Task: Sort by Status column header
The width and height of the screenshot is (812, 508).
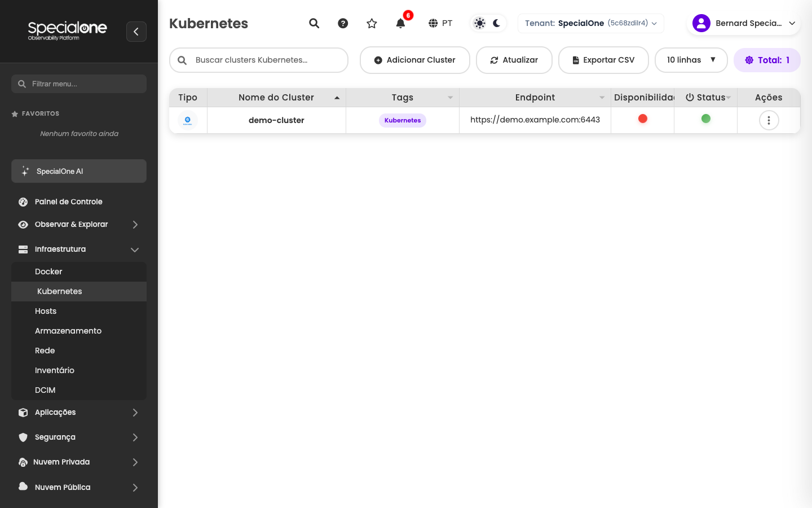Action: click(x=705, y=98)
